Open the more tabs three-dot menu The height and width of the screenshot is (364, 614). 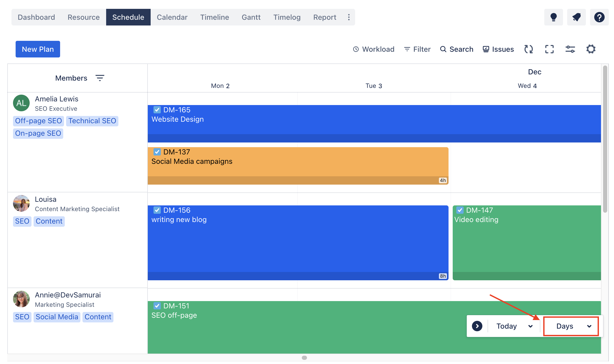(x=349, y=17)
